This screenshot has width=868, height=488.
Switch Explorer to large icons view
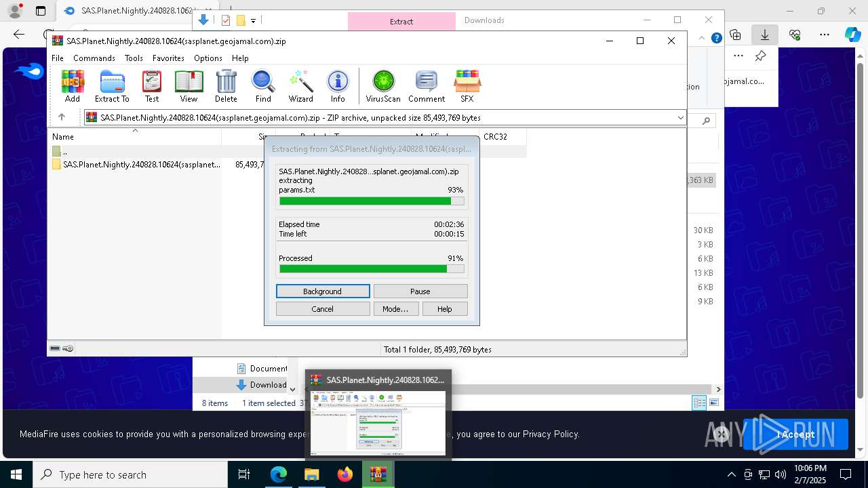(713, 403)
